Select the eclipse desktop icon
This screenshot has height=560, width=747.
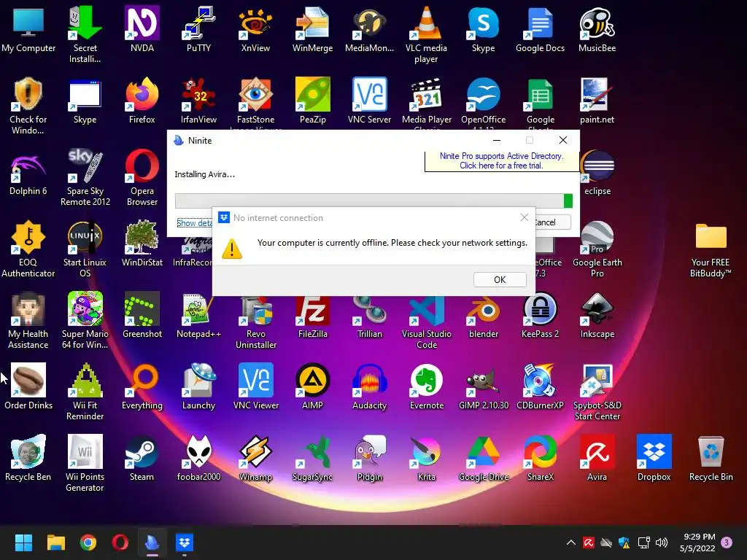597,172
